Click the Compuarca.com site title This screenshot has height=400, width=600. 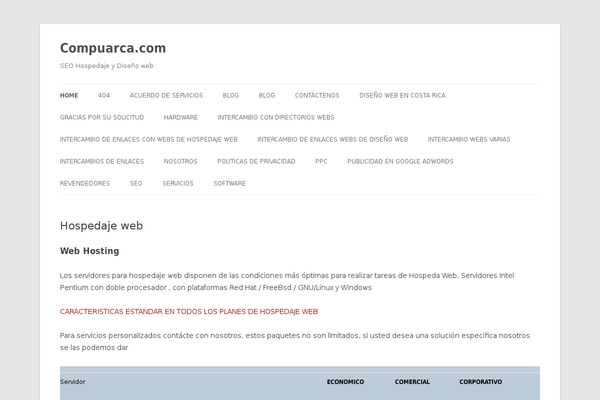point(113,48)
